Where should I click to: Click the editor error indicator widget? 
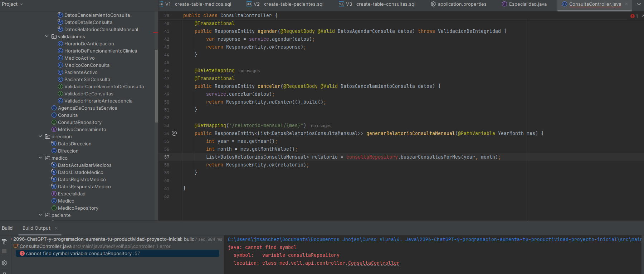634,16
